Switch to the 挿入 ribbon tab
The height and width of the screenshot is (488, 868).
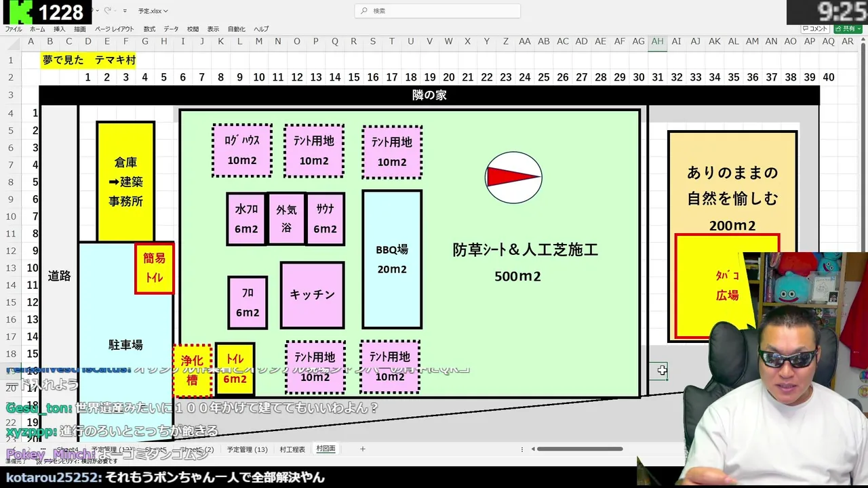(x=60, y=29)
